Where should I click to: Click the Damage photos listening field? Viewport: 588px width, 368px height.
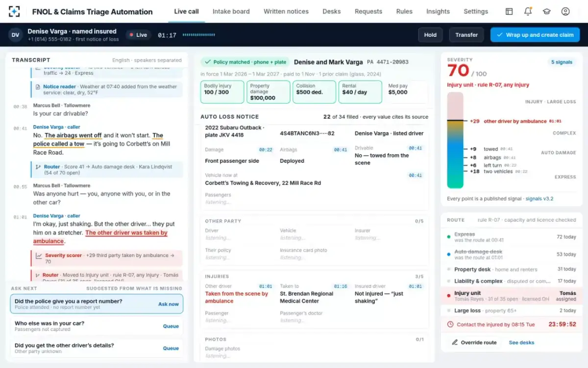[x=219, y=356]
